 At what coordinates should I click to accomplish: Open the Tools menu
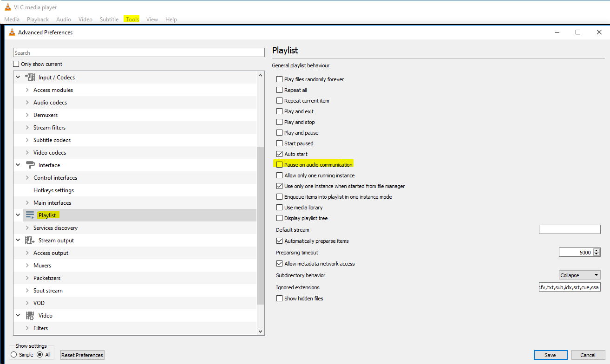coord(132,19)
